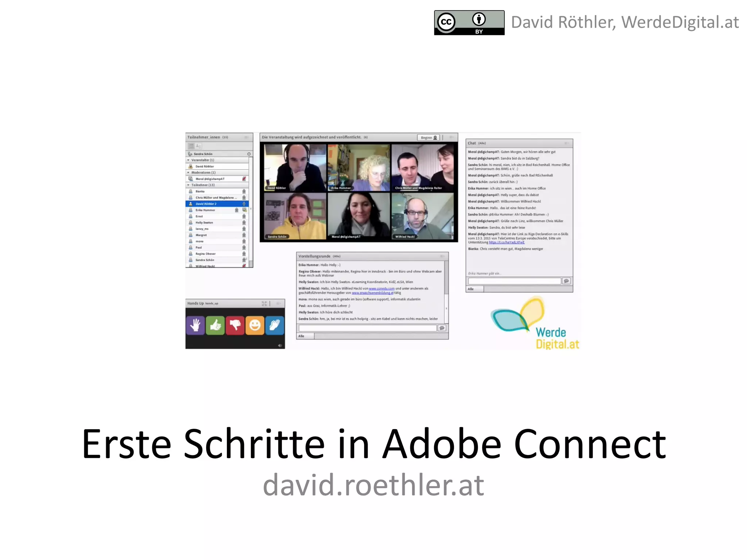Toggle Meral @digichampAT muted microphone
Screen dimensions: 747x560
pyautogui.click(x=244, y=179)
